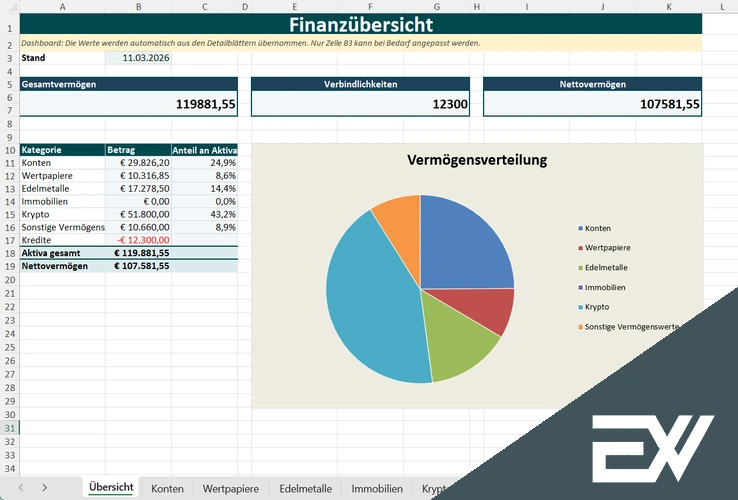Click the red Wertpapiere pie slice
738x500 pixels.
click(x=490, y=310)
